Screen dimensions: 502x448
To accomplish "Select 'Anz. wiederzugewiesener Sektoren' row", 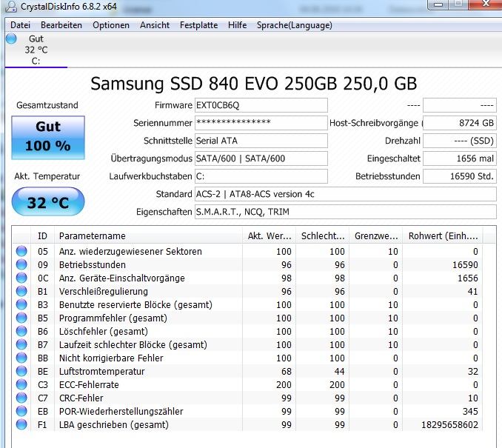I will [248, 251].
